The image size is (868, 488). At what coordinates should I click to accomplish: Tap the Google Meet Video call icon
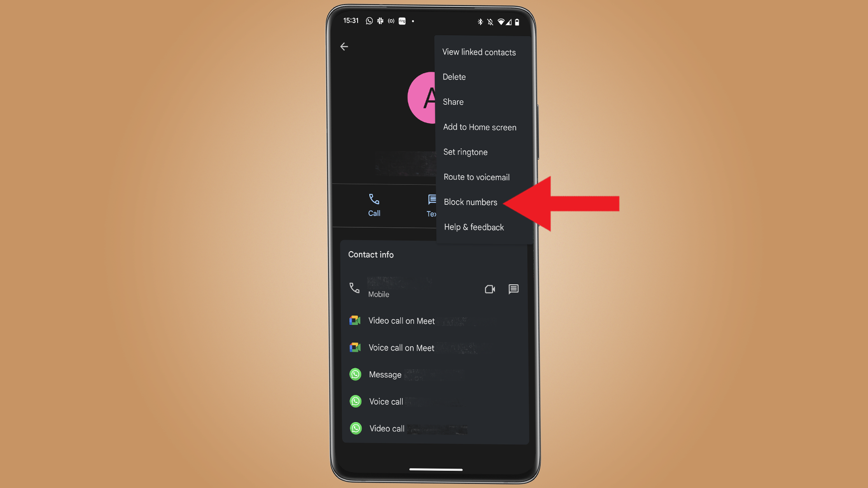tap(355, 320)
